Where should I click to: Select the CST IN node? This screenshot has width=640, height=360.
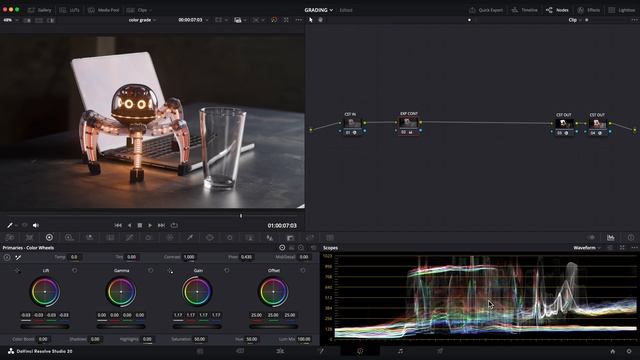click(x=352, y=124)
